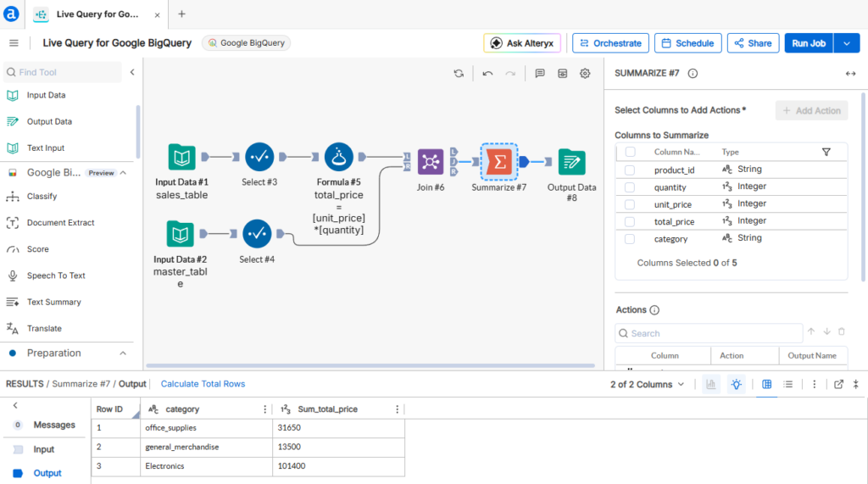Open the Sum_total_price column header menu
This screenshot has width=868, height=484.
(397, 409)
